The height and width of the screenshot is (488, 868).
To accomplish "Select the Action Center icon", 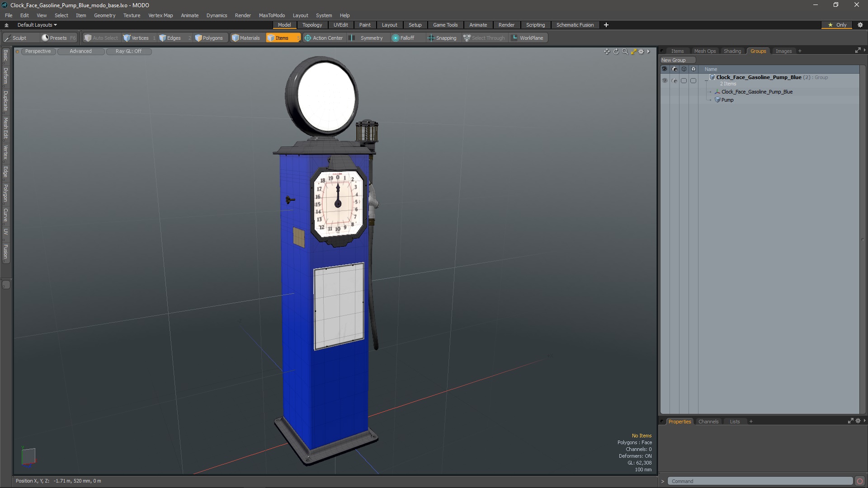I will 307,38.
